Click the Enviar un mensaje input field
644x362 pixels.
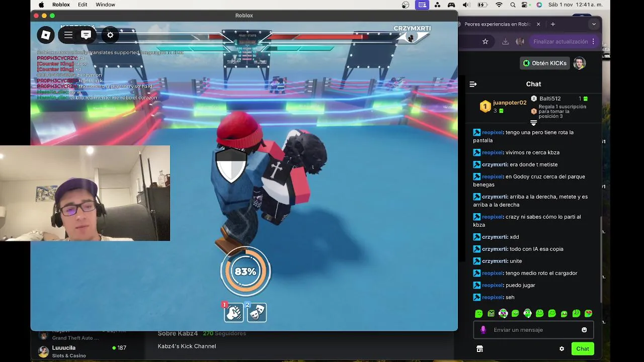[x=533, y=330]
